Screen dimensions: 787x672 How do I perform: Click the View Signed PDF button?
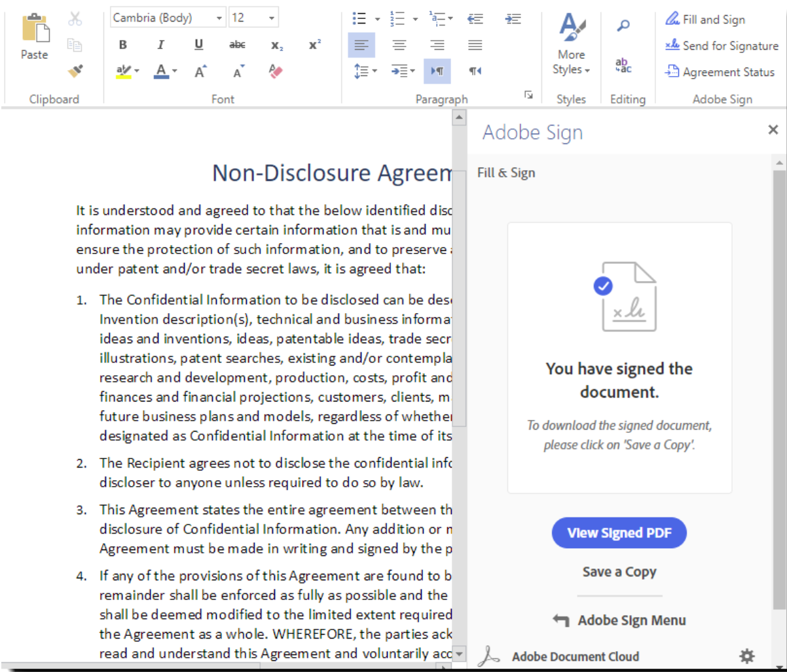(x=619, y=533)
